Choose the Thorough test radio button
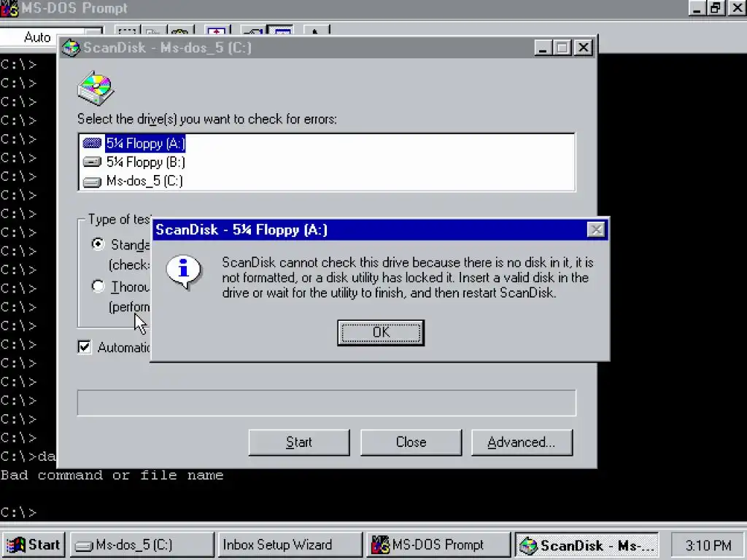The image size is (747, 560). point(98,286)
